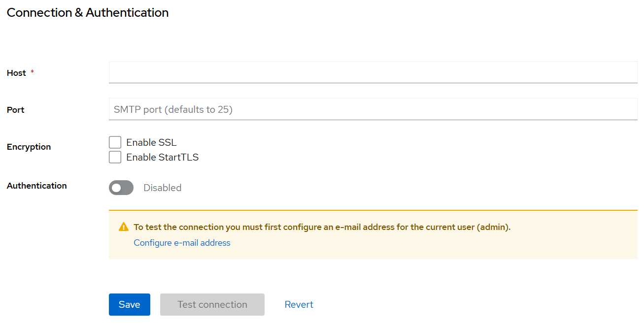This screenshot has width=644, height=326.
Task: Click the Host field label
Action: click(16, 73)
